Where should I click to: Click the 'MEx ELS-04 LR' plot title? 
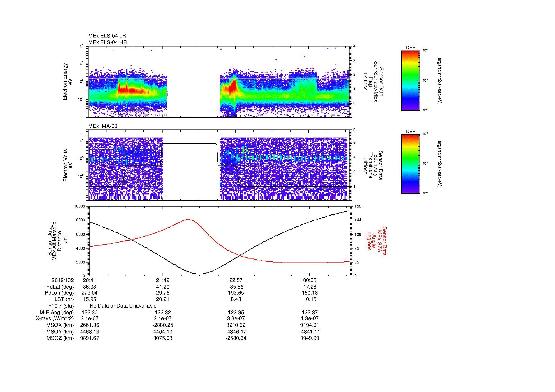107,36
